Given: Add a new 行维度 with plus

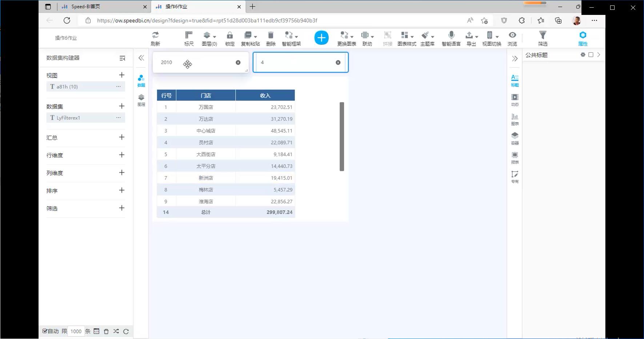Looking at the screenshot, I should 122,155.
